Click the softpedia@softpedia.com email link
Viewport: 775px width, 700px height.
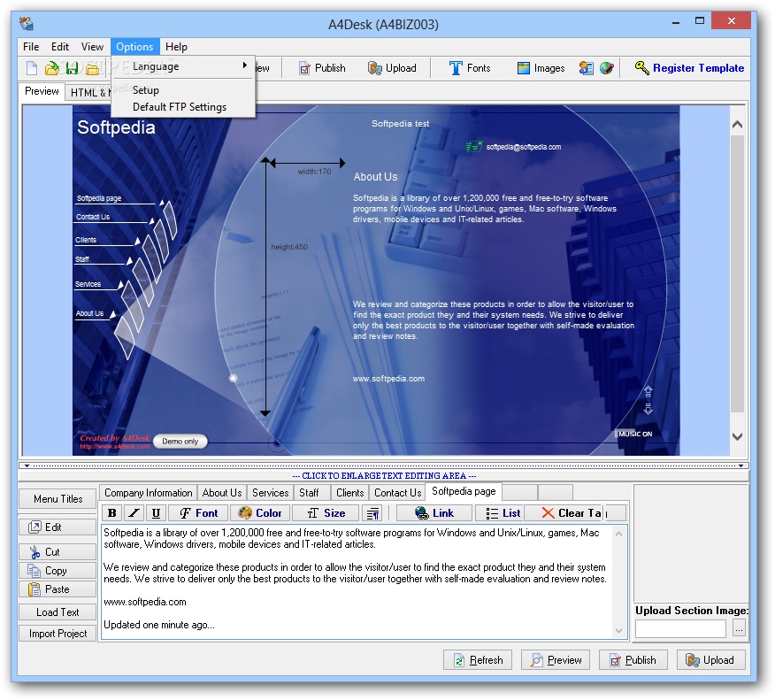[524, 147]
